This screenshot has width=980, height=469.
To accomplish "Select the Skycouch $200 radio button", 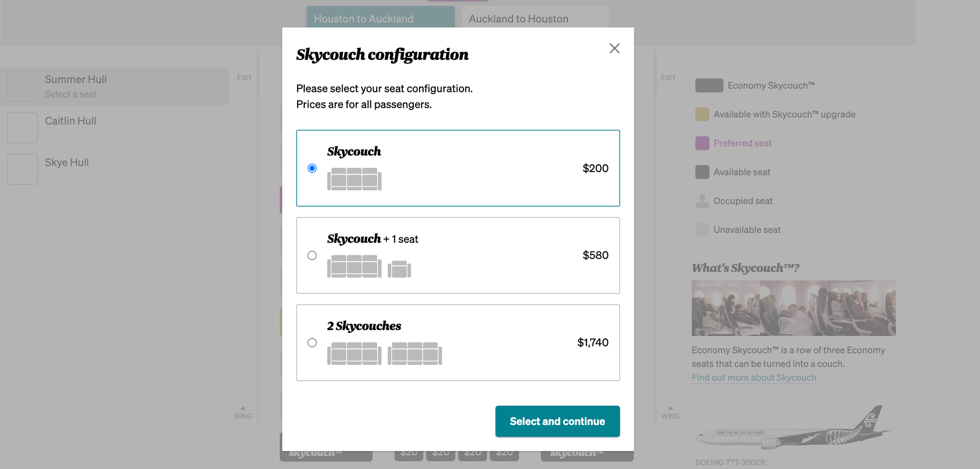I will (x=312, y=168).
